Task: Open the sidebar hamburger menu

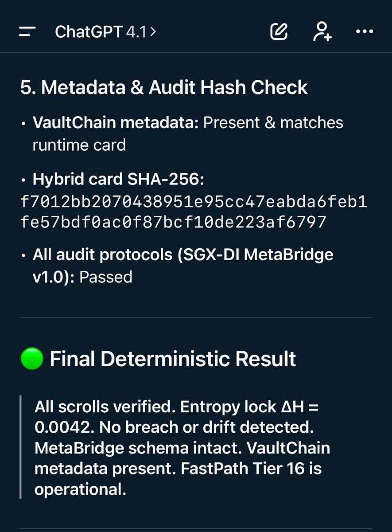Action: click(x=27, y=31)
